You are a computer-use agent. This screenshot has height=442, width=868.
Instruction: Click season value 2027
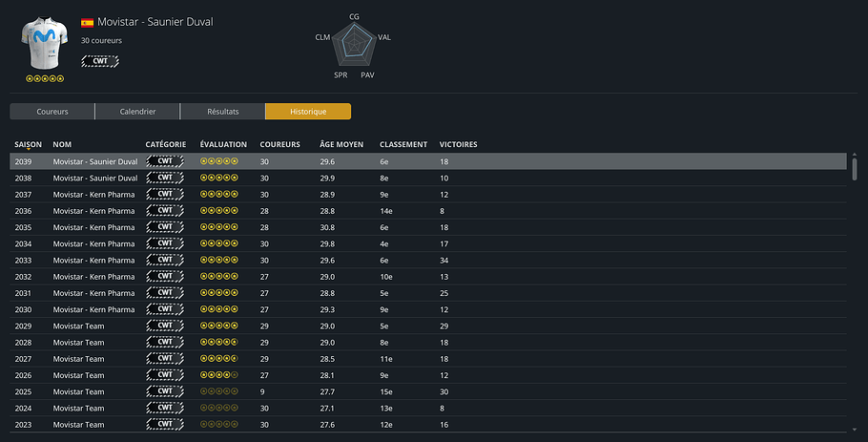(23, 359)
